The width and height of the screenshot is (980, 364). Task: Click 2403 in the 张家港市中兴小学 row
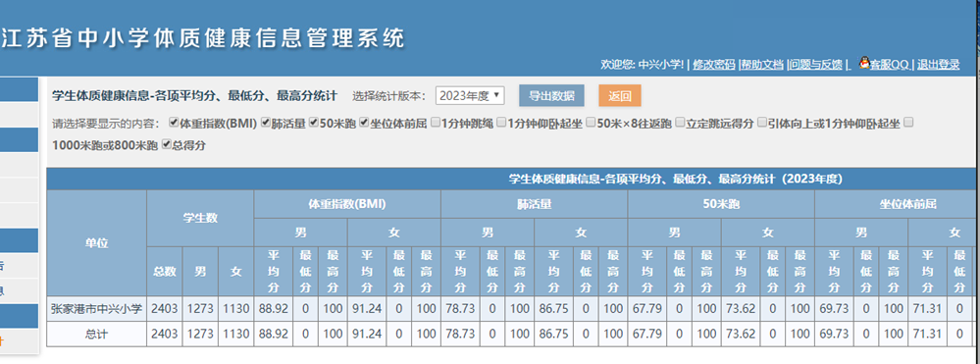tap(165, 309)
